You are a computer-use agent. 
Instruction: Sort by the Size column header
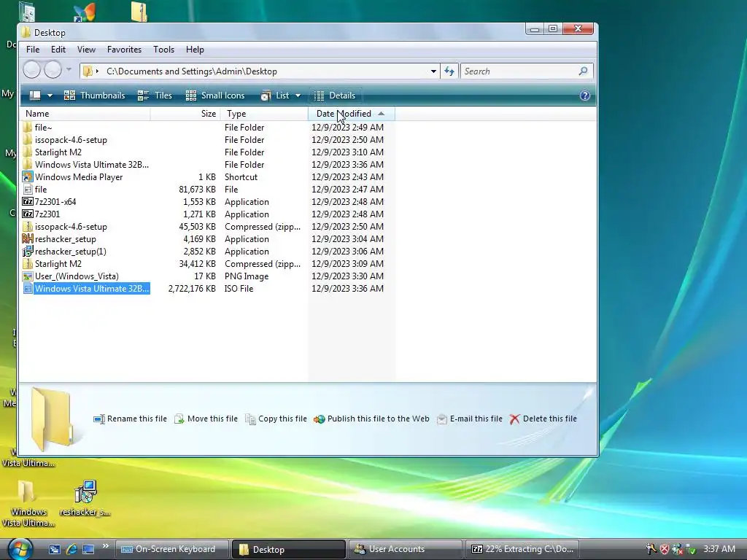click(186, 114)
